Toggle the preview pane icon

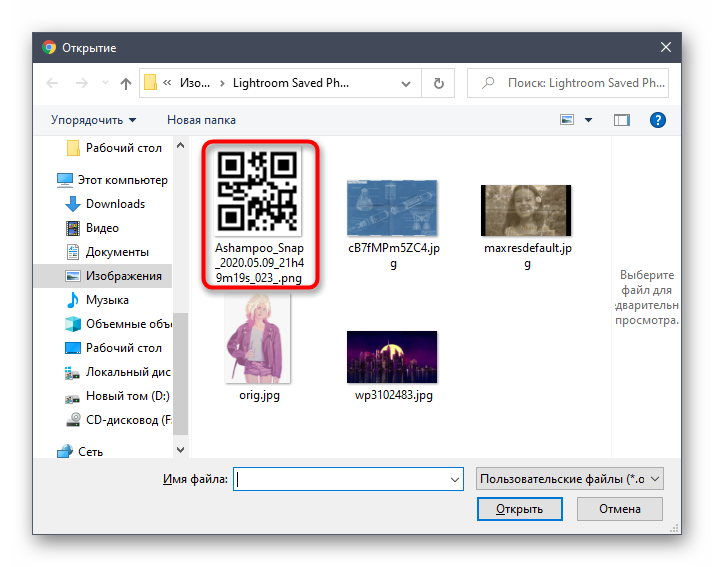[622, 120]
